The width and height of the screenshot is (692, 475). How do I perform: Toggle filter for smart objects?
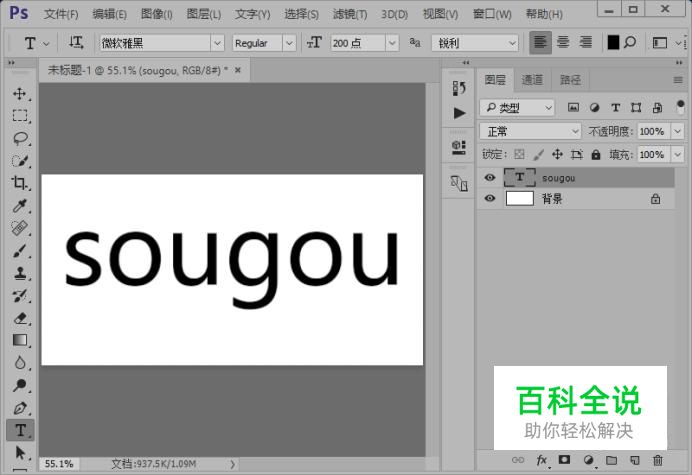click(x=657, y=107)
